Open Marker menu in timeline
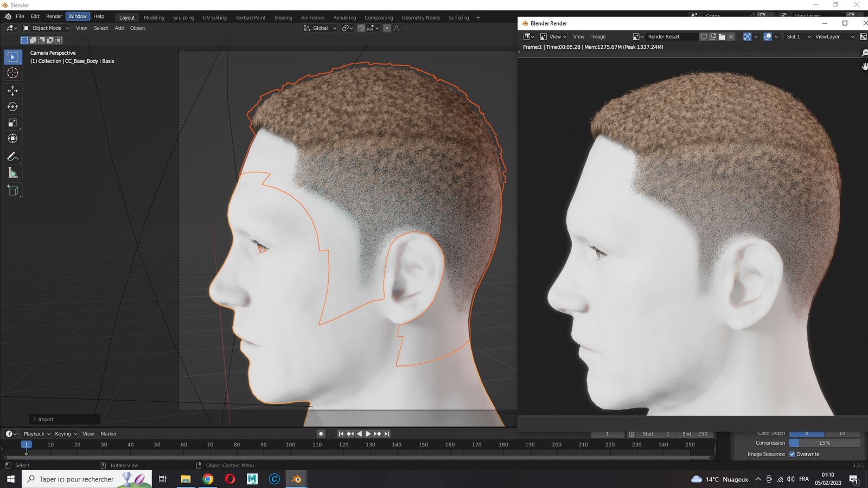868x488 pixels. point(108,434)
